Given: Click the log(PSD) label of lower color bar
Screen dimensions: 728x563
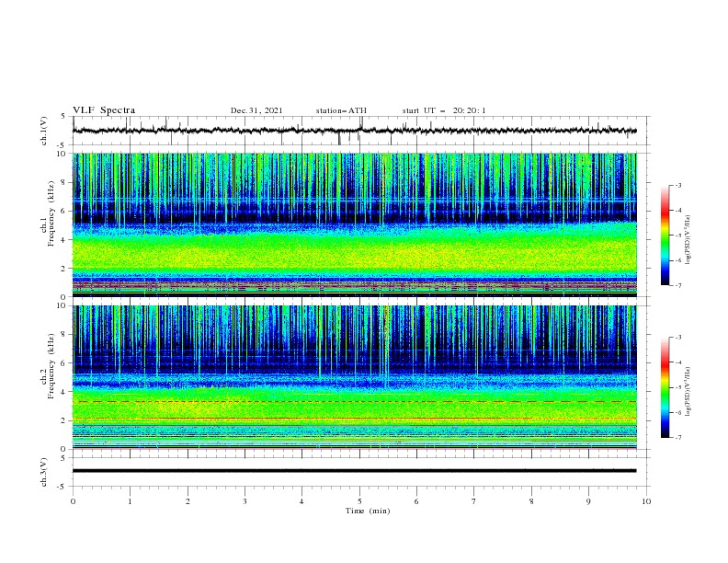Looking at the screenshot, I should (x=688, y=392).
